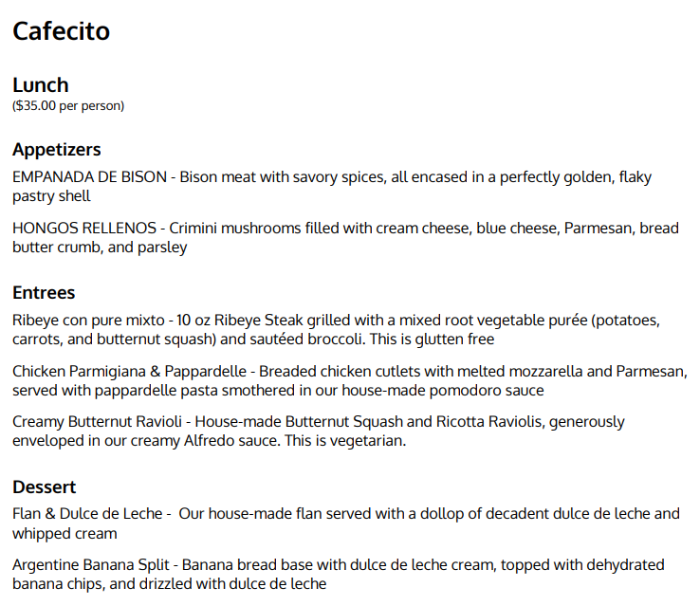Click the words "pastry shell"
The height and width of the screenshot is (606, 700).
[51, 196]
